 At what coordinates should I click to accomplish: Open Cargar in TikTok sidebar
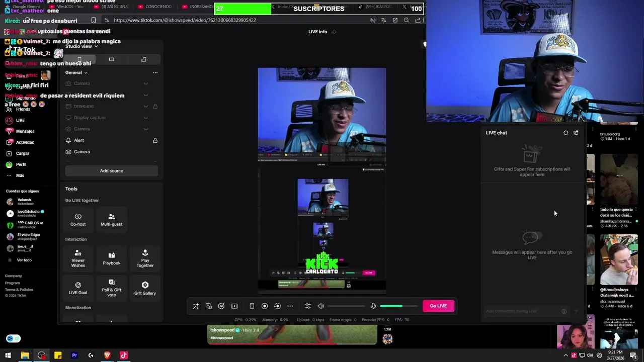pyautogui.click(x=18, y=153)
